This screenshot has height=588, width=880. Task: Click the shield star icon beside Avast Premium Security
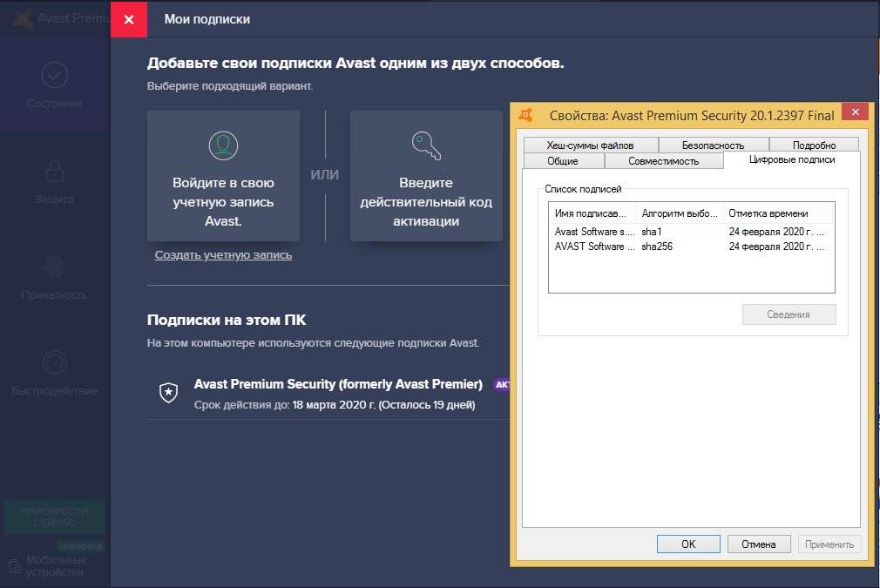click(x=169, y=392)
